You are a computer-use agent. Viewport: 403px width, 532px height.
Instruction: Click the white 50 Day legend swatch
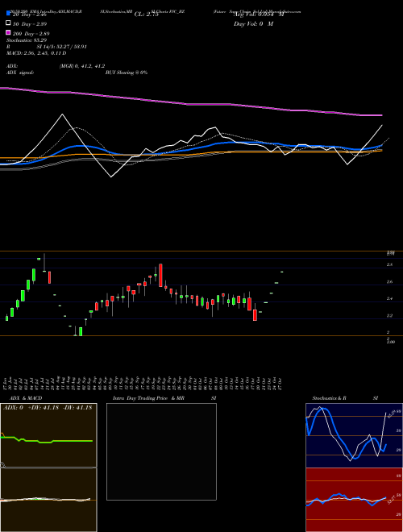(8, 23)
